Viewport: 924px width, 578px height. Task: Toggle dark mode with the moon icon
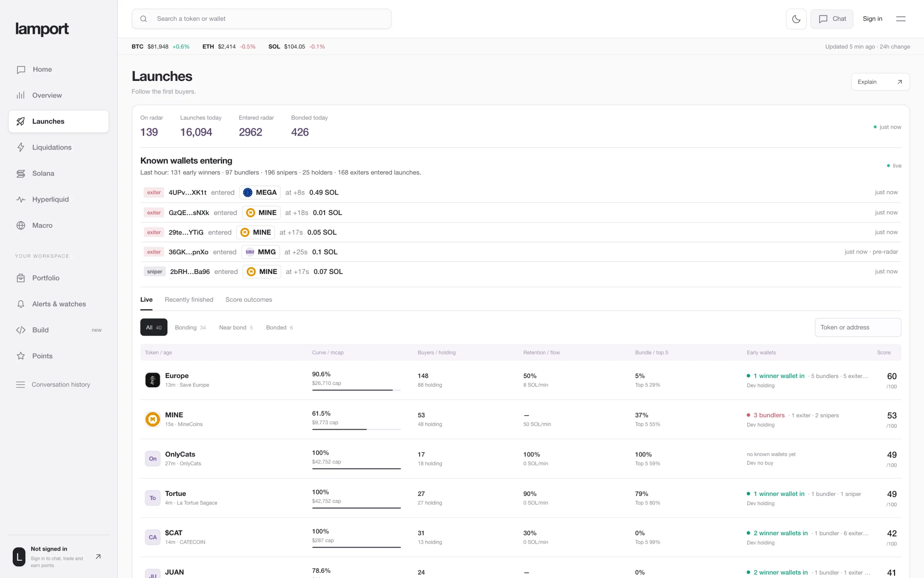(796, 19)
